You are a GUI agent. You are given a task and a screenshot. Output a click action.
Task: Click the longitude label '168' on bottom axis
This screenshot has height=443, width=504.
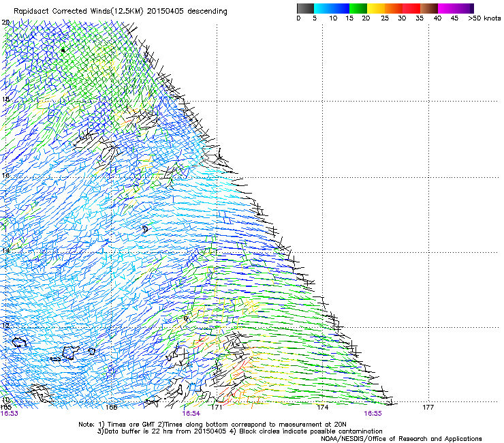[x=111, y=408]
